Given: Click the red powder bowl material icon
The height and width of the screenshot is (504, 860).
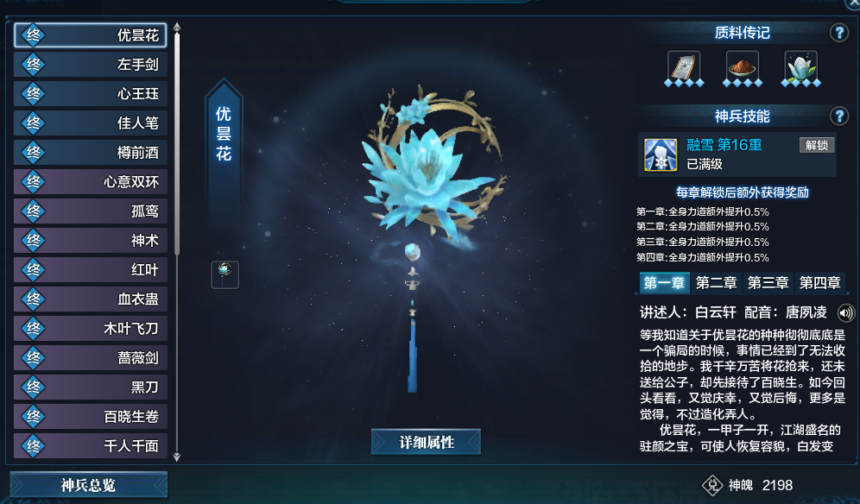Looking at the screenshot, I should (x=742, y=67).
